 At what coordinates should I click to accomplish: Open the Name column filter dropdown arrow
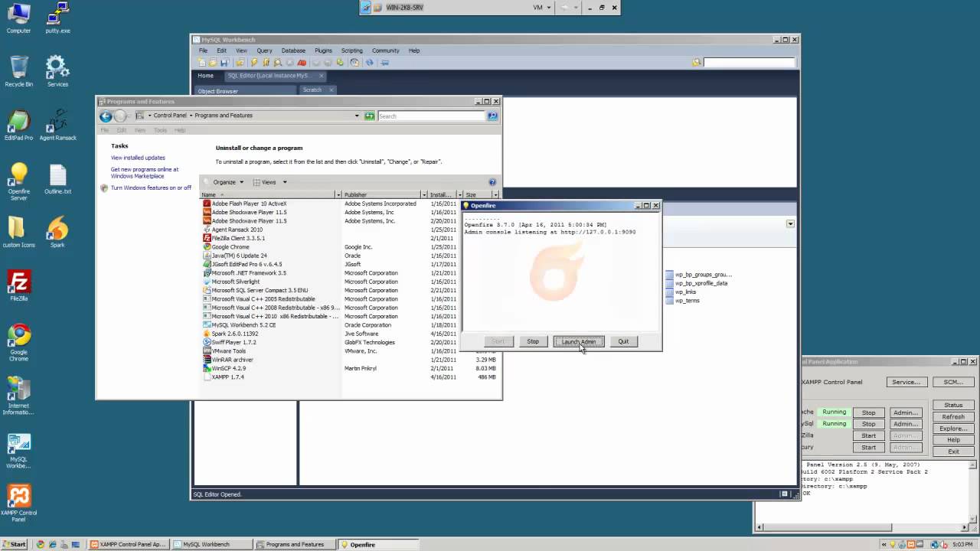tap(338, 195)
